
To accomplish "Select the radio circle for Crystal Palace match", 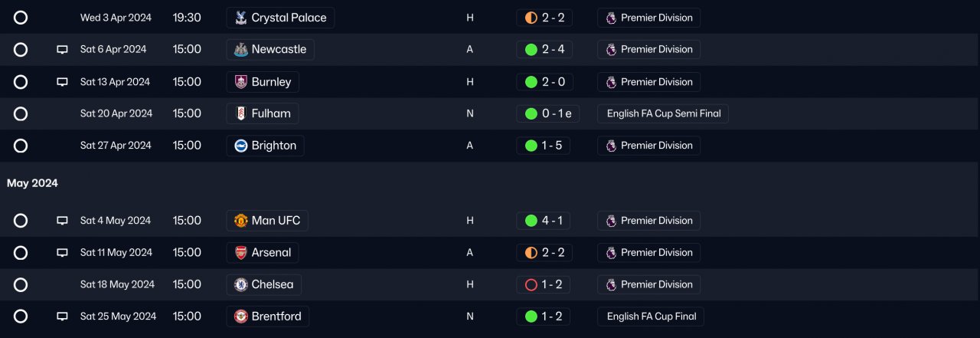I will [21, 18].
